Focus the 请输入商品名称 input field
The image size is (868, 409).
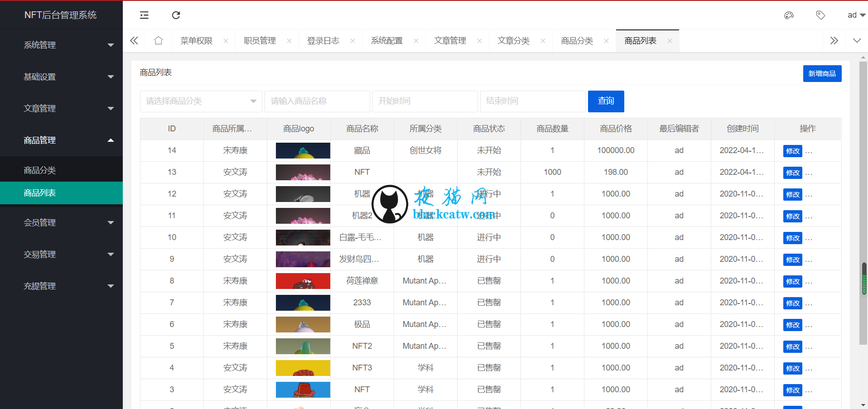click(317, 101)
